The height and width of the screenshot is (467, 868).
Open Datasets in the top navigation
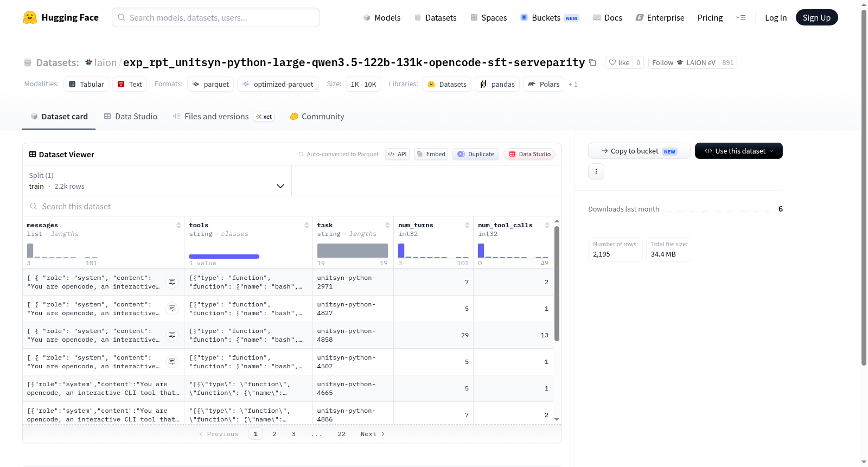[435, 18]
